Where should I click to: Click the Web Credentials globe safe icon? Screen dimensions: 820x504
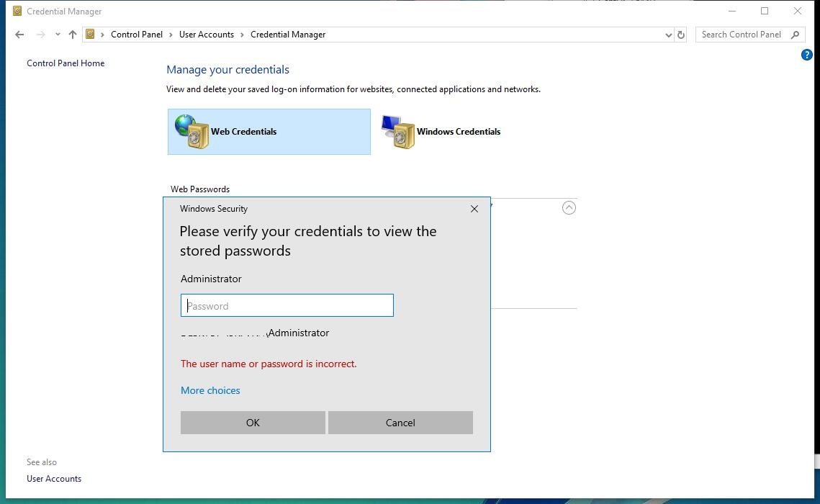192,131
